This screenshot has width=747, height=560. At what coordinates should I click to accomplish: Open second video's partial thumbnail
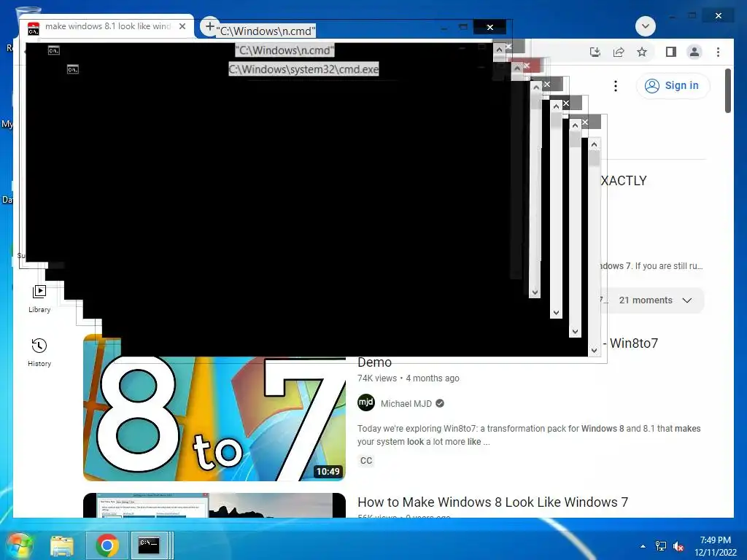tap(214, 505)
